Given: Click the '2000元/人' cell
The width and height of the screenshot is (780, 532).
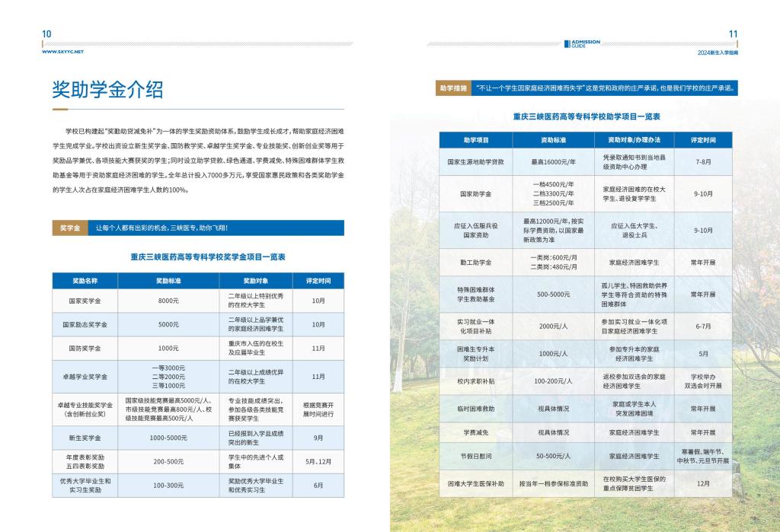Looking at the screenshot, I should (554, 327).
